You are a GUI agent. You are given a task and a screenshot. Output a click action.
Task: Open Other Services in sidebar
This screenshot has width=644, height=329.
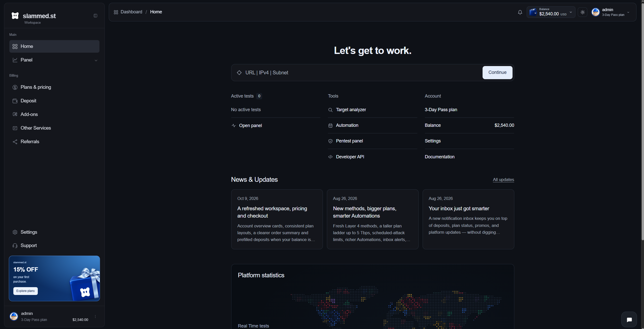click(x=54, y=128)
